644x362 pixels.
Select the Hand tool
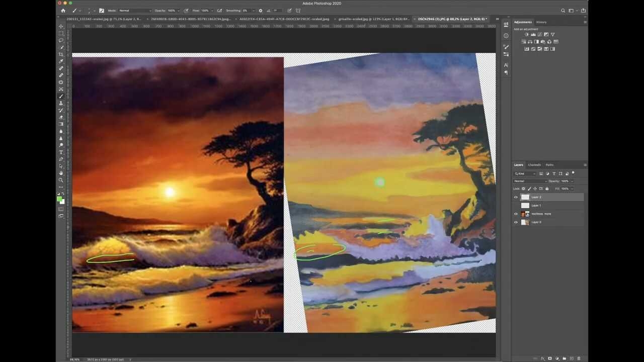click(61, 173)
